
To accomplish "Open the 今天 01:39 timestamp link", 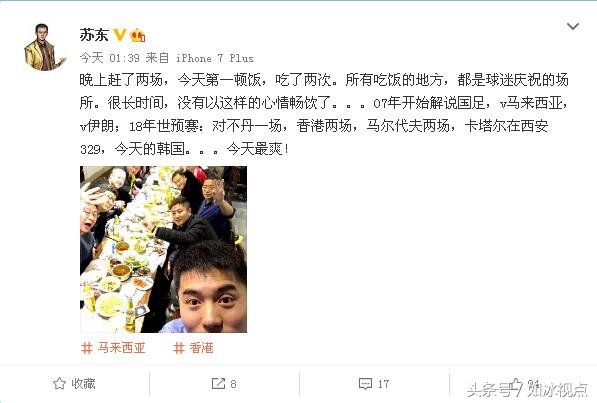I will tap(110, 58).
